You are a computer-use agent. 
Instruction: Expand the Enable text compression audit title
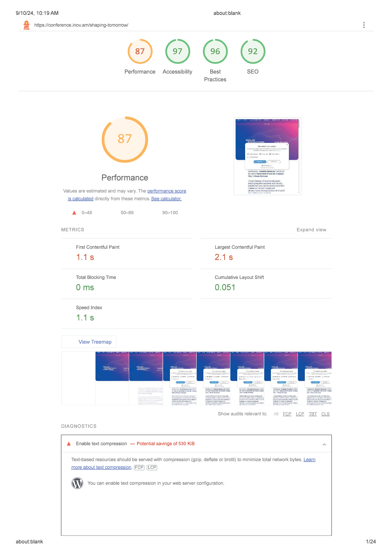click(x=101, y=444)
